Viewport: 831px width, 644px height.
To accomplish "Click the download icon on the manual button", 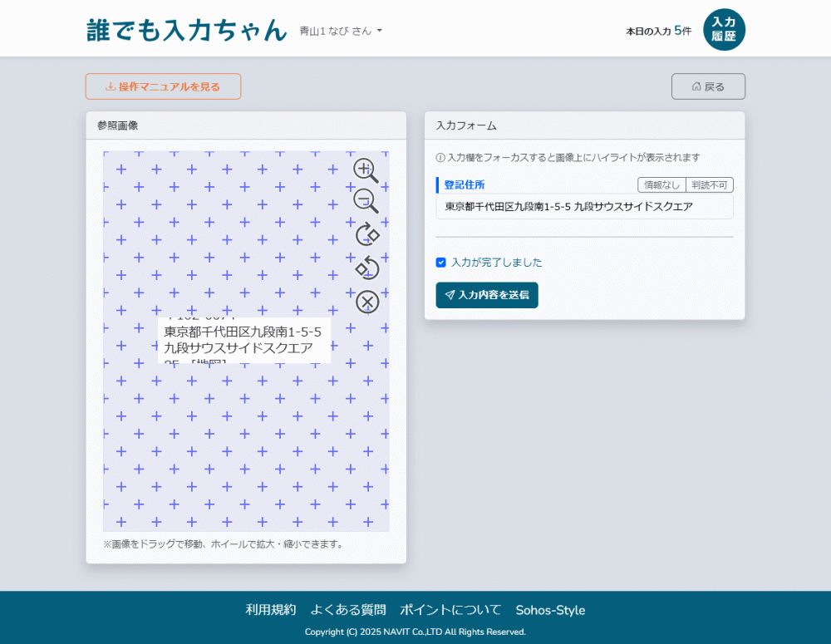I will [x=109, y=86].
